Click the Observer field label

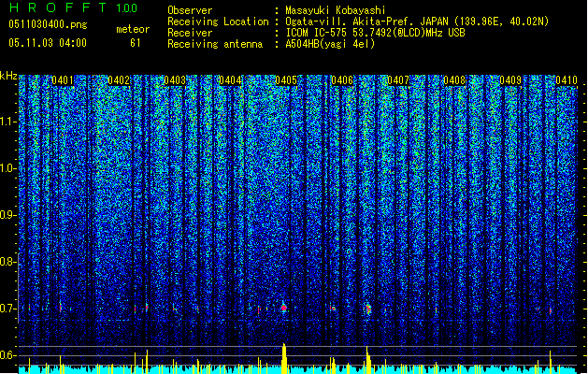[190, 10]
